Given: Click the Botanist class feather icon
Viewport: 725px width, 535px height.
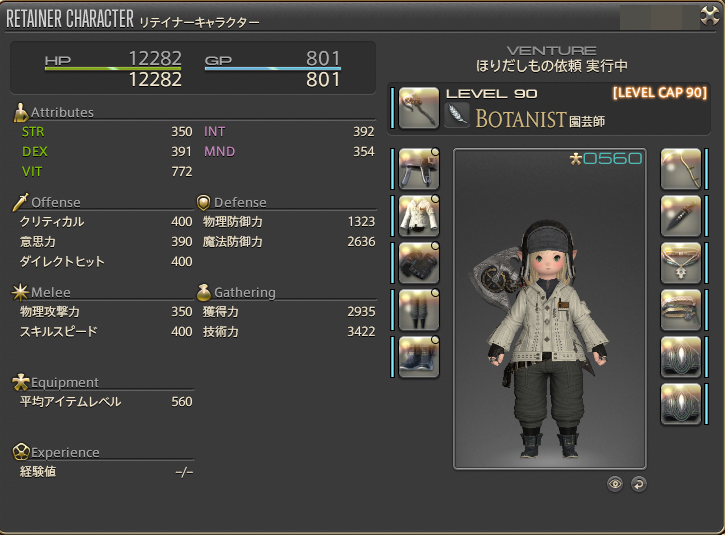Looking at the screenshot, I should point(457,115).
